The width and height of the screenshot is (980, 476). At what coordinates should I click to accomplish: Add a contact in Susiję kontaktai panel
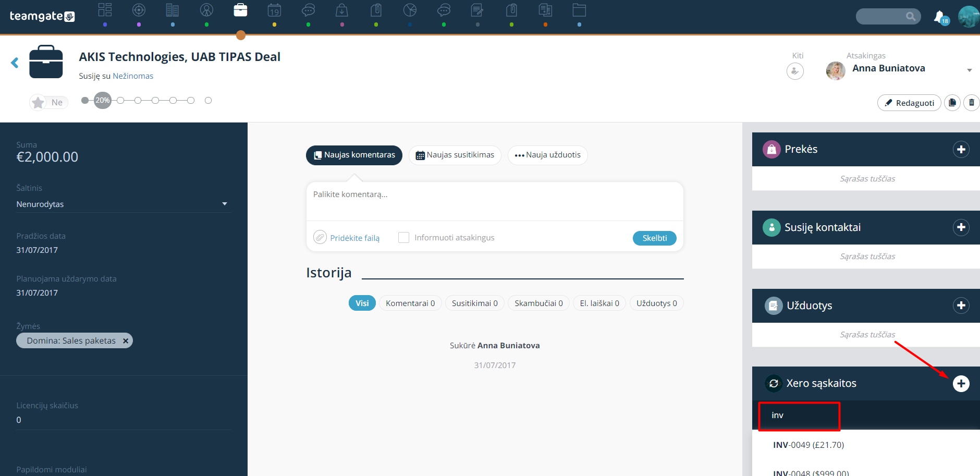point(961,227)
